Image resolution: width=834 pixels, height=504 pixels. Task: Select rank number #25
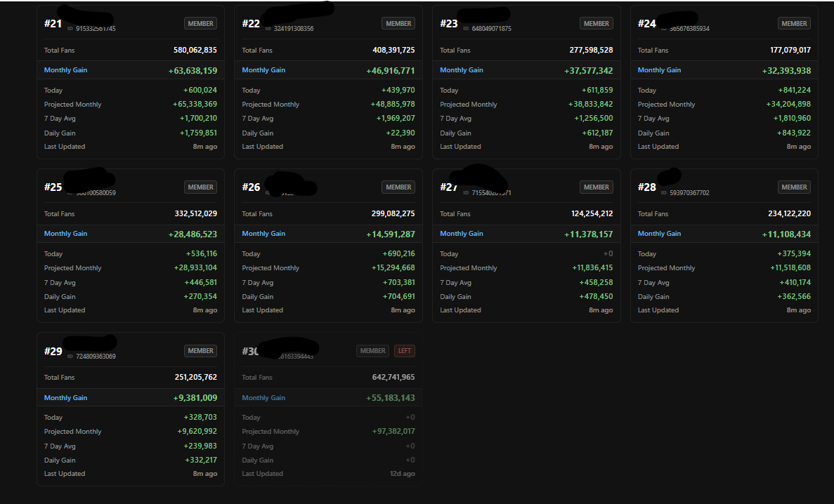pos(53,187)
